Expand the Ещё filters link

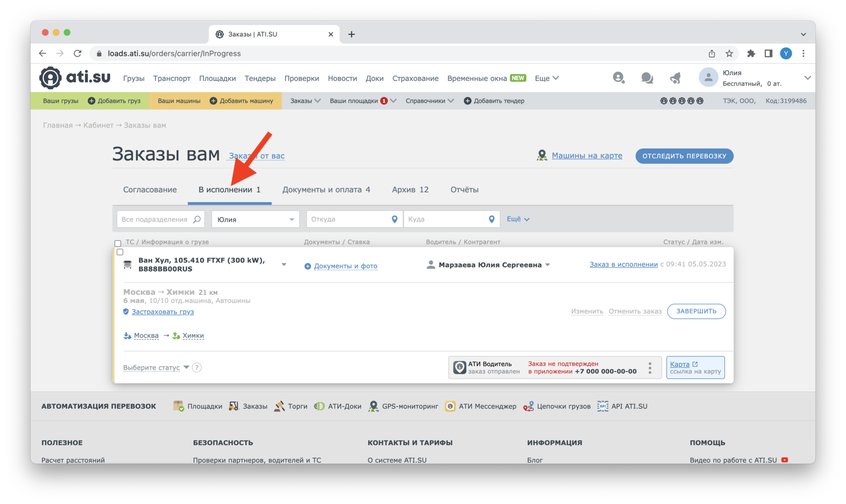point(518,219)
